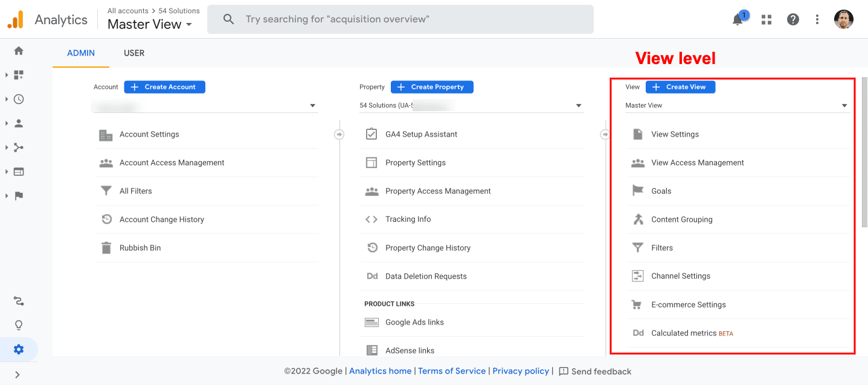Click the E-commerce Settings cart icon

pyautogui.click(x=637, y=305)
